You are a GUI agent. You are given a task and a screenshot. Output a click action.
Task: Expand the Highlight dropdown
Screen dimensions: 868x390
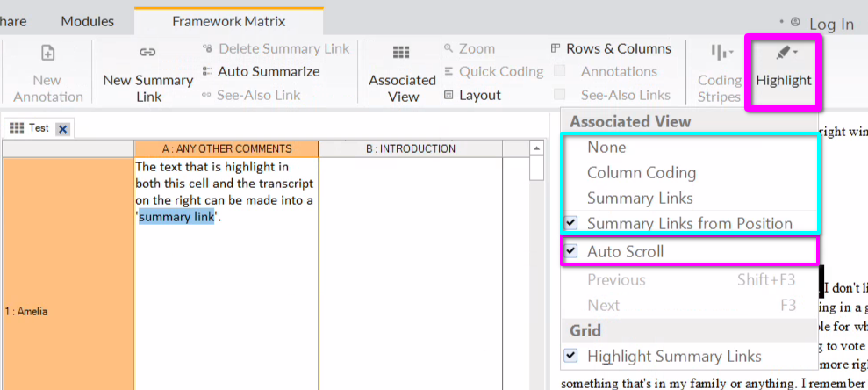pyautogui.click(x=783, y=54)
